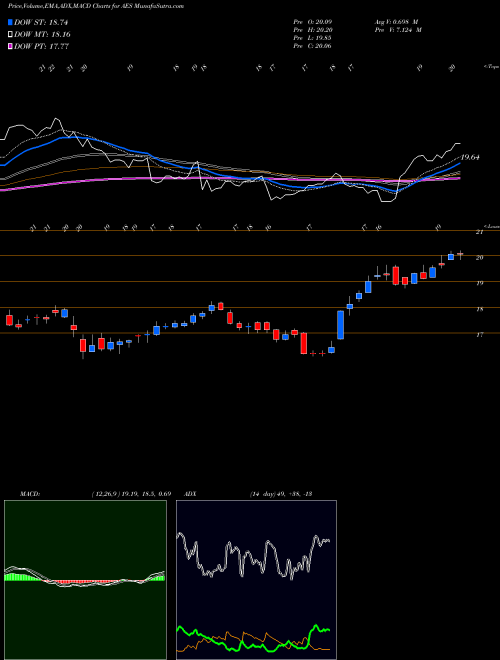The width and height of the screenshot is (500, 660).
Task: Click the 'Pre V: 7.124 M' volume text
Action: (399, 30)
